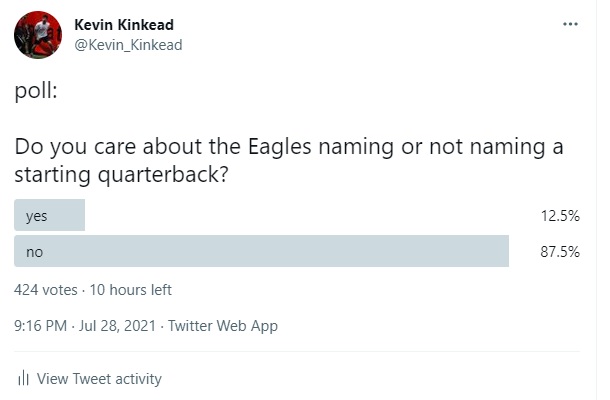Open Kevin Kinkead's profile picture
The width and height of the screenshot is (610, 400).
[38, 35]
